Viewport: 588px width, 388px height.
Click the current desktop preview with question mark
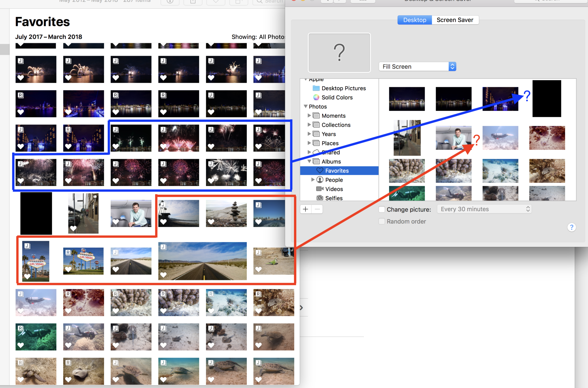pyautogui.click(x=339, y=53)
